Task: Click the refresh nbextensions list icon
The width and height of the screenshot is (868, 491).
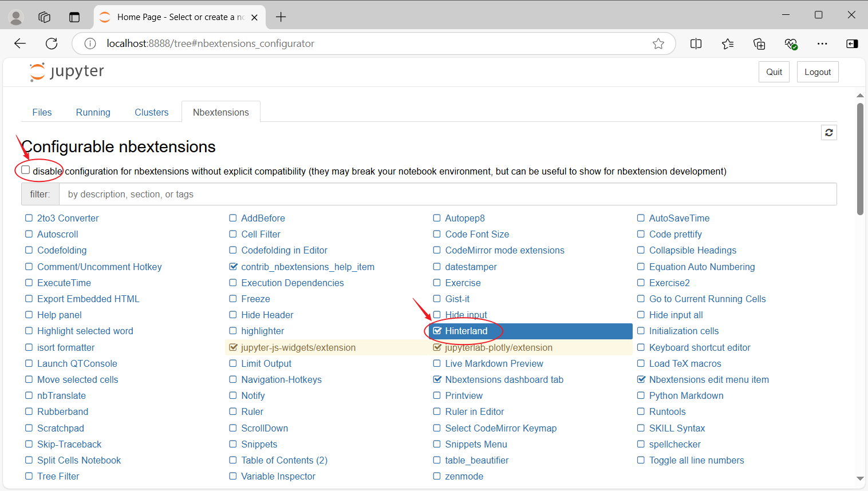Action: click(828, 133)
